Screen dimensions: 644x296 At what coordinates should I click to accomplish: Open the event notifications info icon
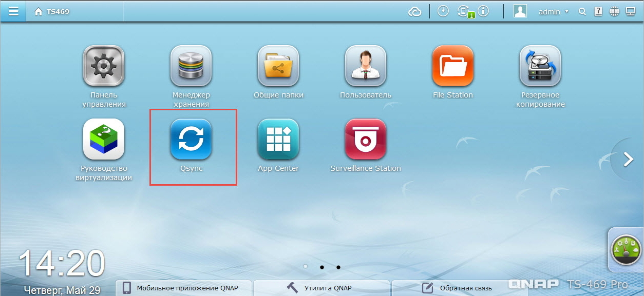pyautogui.click(x=483, y=11)
